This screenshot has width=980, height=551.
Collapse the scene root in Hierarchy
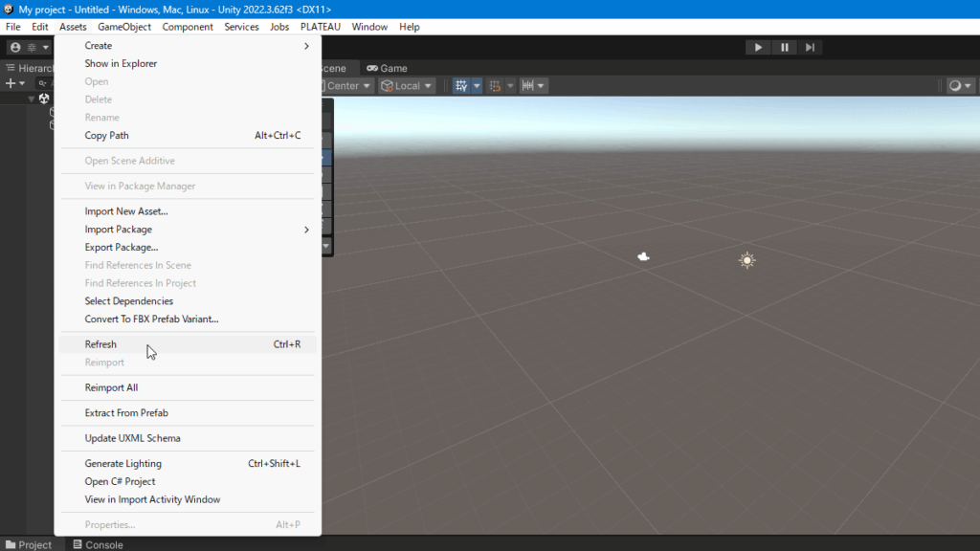tap(32, 99)
